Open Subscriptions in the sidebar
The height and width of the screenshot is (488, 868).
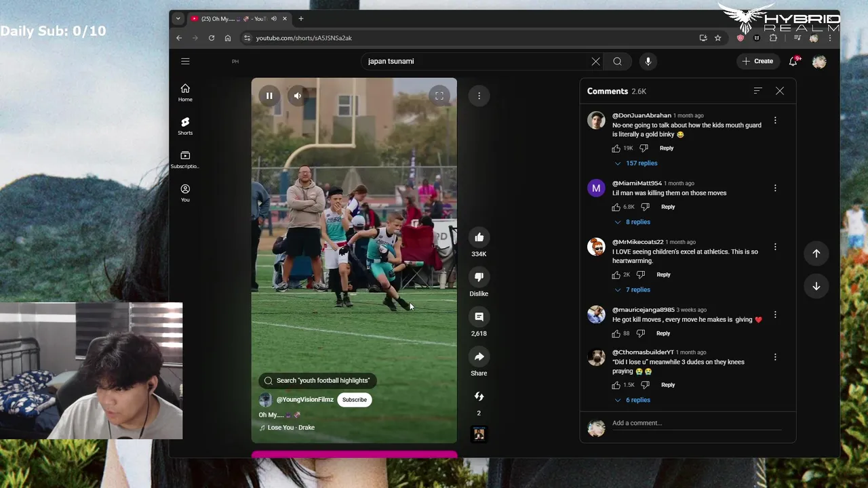[185, 160]
